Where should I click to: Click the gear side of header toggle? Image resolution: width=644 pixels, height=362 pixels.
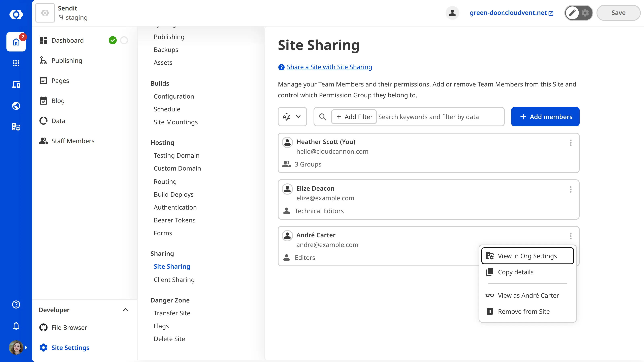click(x=585, y=13)
